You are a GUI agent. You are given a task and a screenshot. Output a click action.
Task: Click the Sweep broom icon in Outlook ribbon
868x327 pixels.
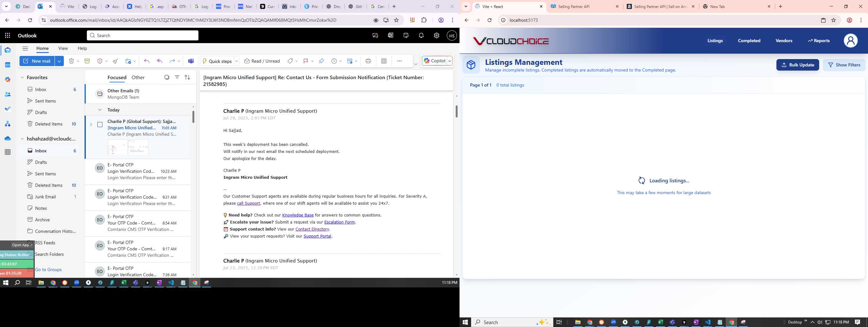tap(115, 61)
